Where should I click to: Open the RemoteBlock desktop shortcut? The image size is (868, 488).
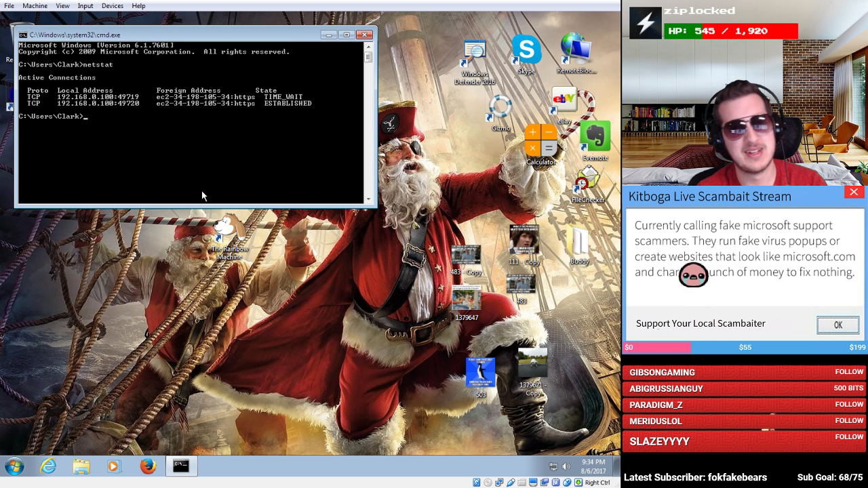576,54
